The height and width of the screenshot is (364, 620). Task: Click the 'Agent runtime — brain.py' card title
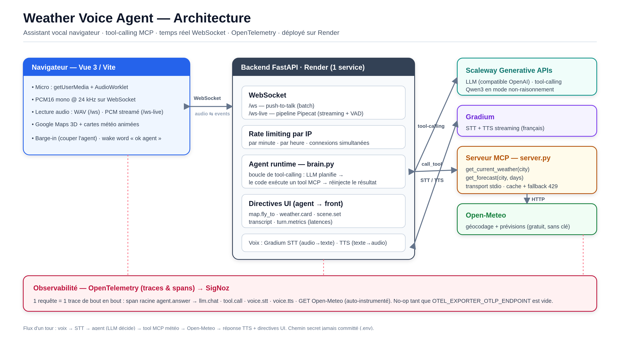click(x=291, y=164)
